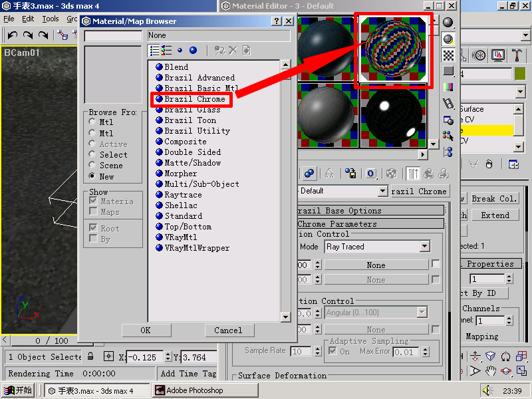
Task: Click the volume speaker tray icon
Action: click(488, 390)
